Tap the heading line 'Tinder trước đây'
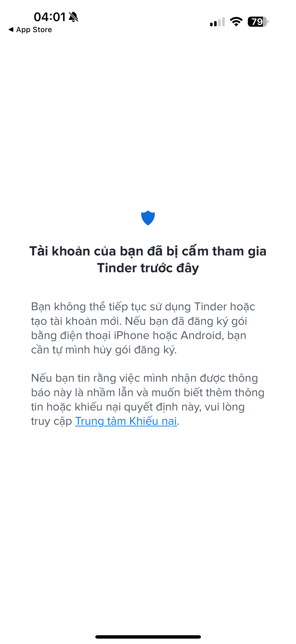The height and width of the screenshot is (644, 296). pos(148,268)
